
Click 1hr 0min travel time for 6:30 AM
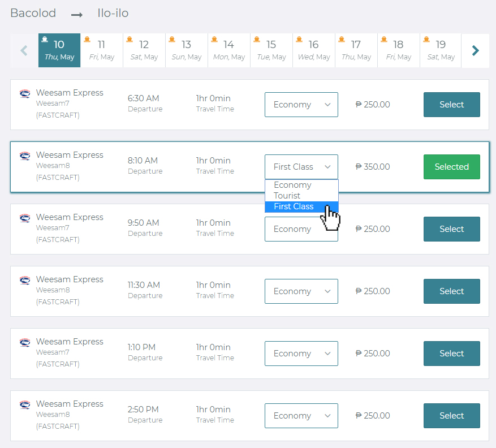(213, 98)
